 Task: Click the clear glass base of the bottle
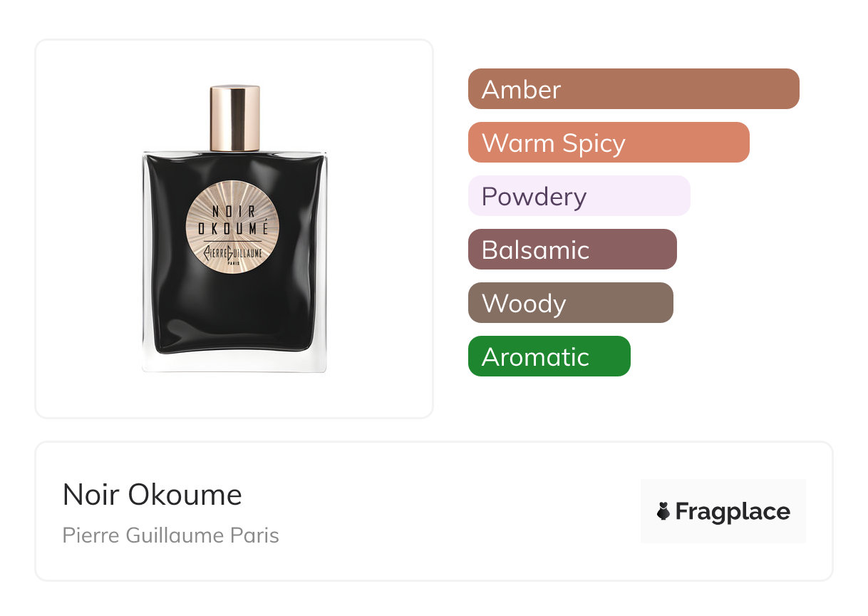234,362
